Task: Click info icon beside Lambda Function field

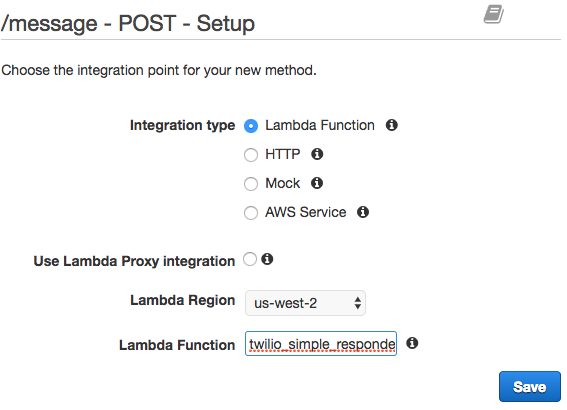Action: (412, 343)
